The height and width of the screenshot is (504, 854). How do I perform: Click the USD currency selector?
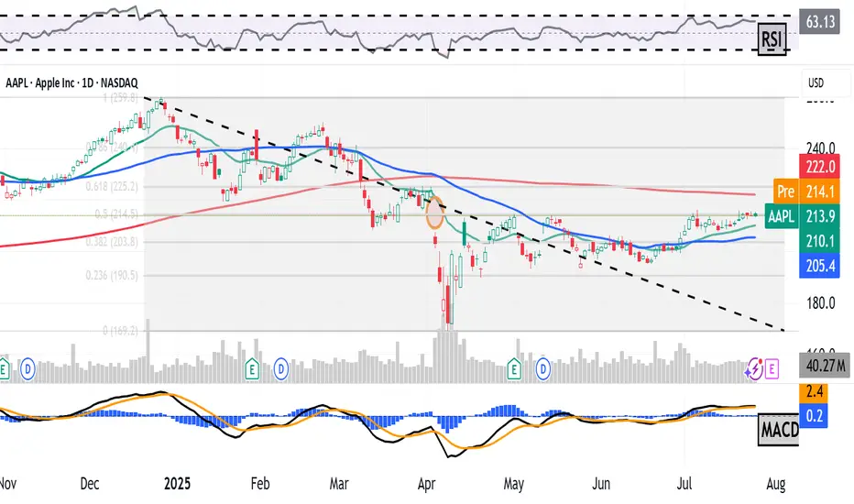tap(825, 82)
